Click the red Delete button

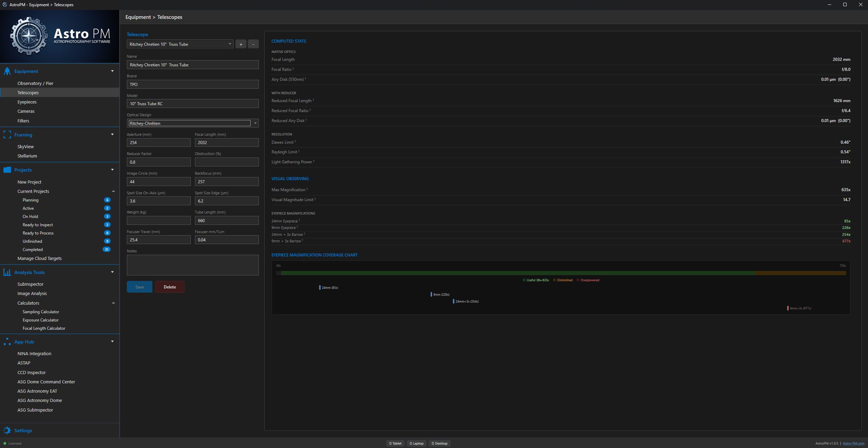point(169,287)
